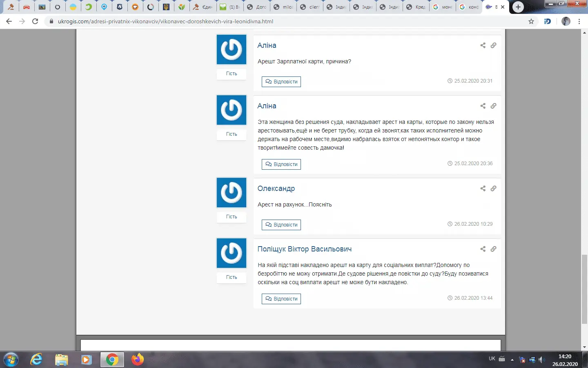This screenshot has width=588, height=368.
Task: Click the Олександр author name
Action: 276,188
